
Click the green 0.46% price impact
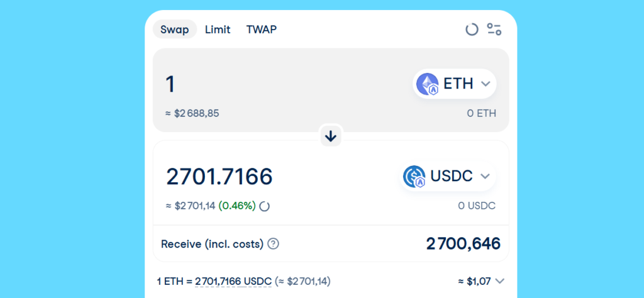(237, 206)
